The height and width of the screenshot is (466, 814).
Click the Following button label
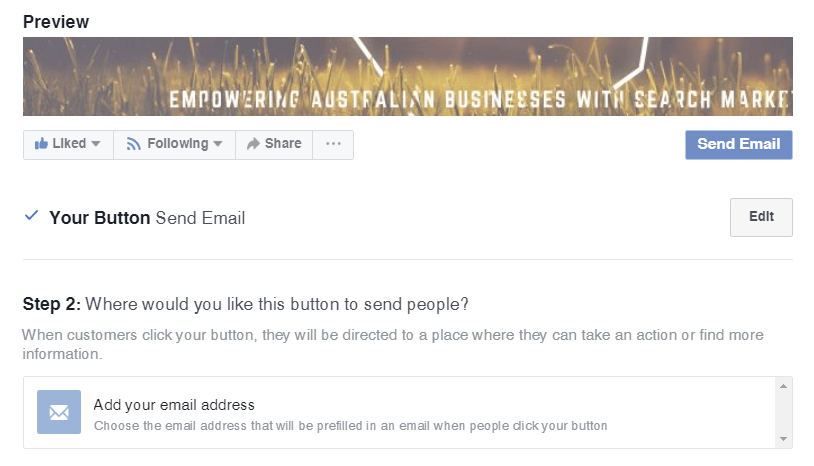[x=178, y=144]
